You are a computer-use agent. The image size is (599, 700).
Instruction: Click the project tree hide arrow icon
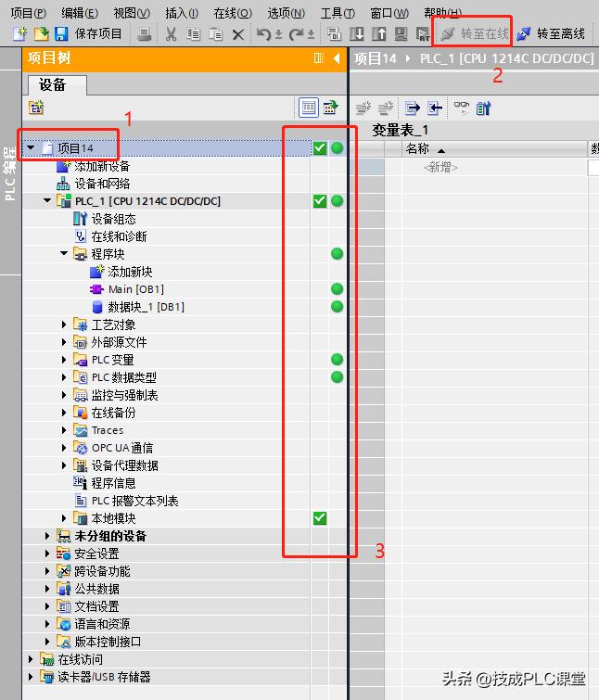(337, 58)
